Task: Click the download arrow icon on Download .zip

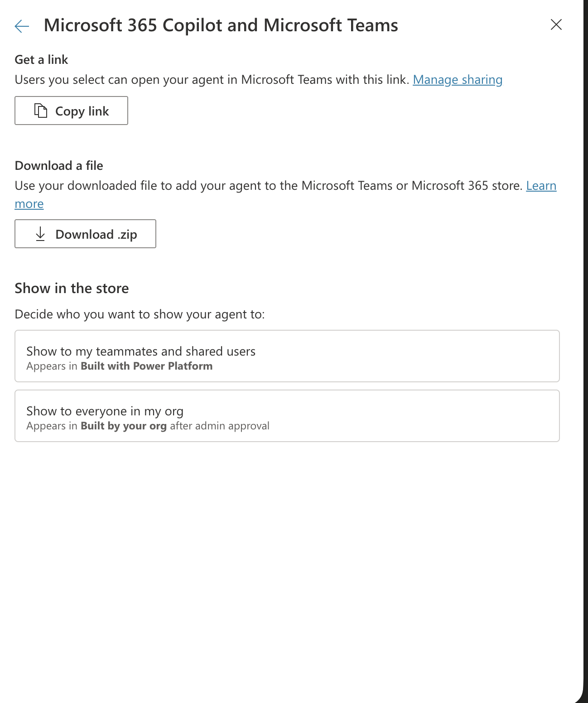Action: pos(41,234)
